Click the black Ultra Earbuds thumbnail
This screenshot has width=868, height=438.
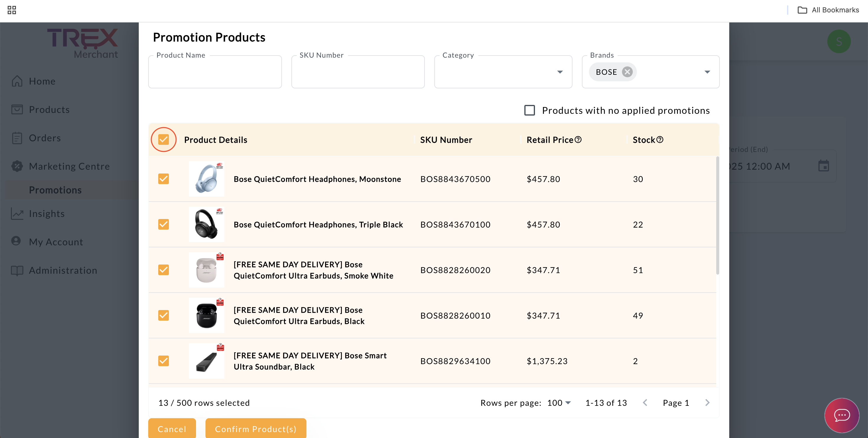(206, 315)
